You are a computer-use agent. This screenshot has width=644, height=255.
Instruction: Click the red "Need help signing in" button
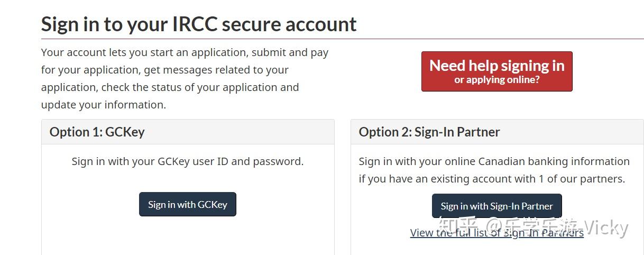pyautogui.click(x=496, y=71)
